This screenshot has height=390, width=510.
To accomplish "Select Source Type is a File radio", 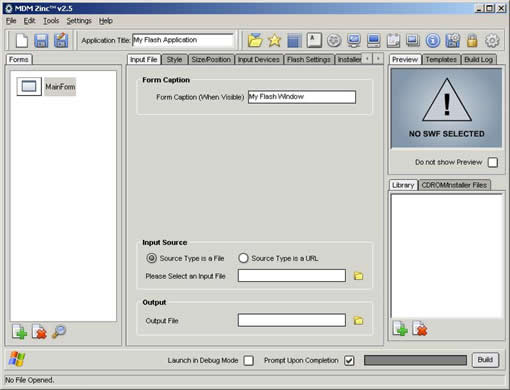I will tap(151, 258).
